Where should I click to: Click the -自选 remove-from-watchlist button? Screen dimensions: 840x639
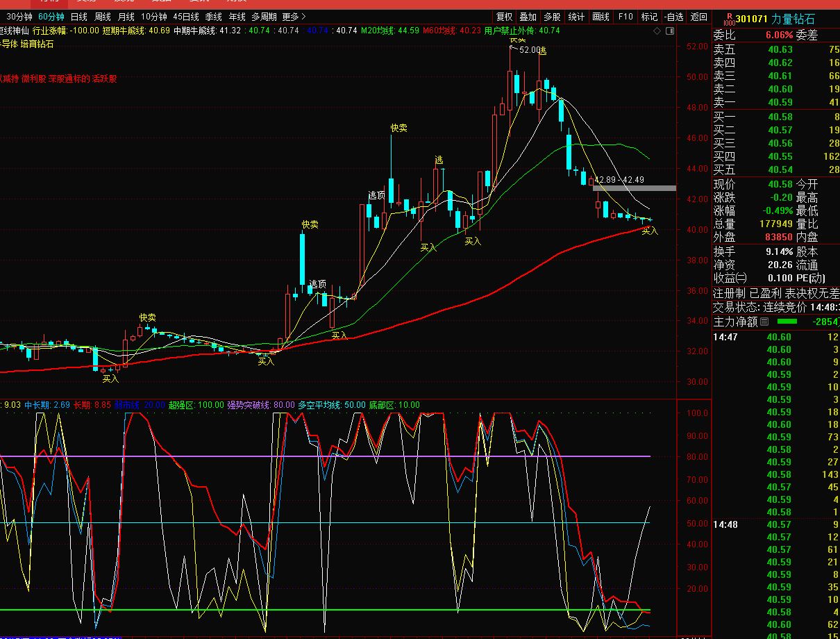pos(673,17)
